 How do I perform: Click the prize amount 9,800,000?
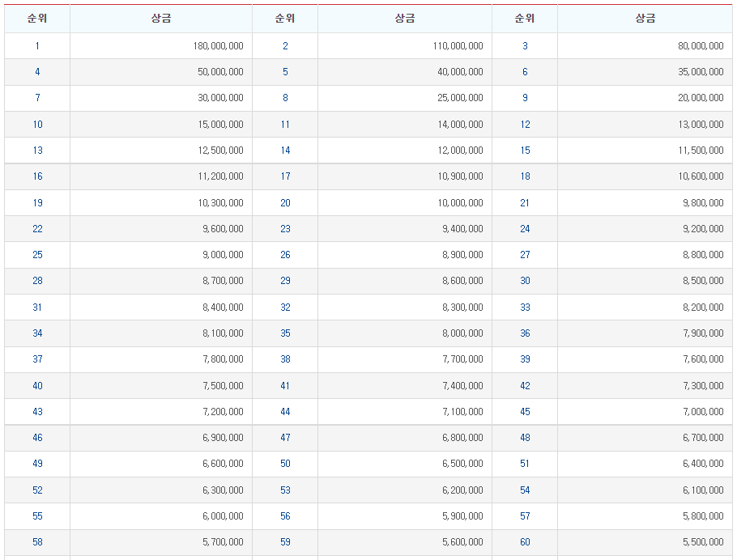click(703, 203)
